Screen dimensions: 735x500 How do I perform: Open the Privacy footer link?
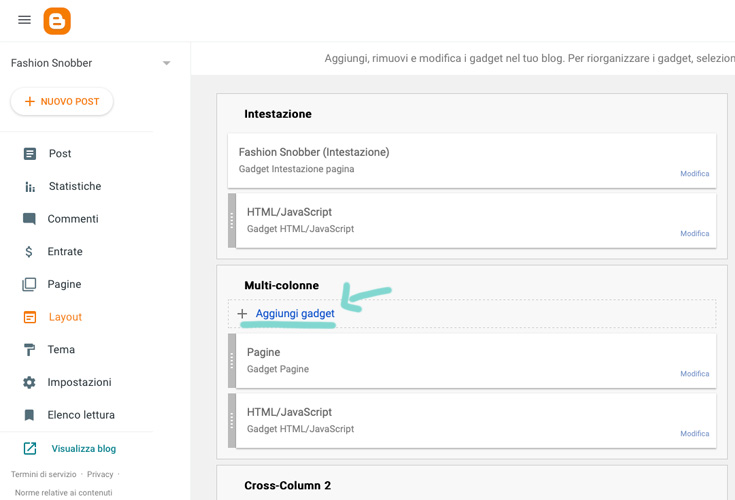point(100,474)
